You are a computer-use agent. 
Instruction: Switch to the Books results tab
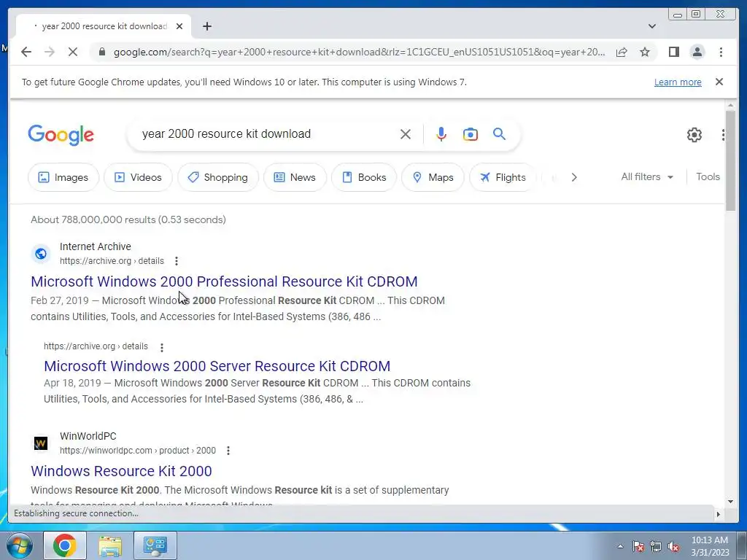click(364, 177)
